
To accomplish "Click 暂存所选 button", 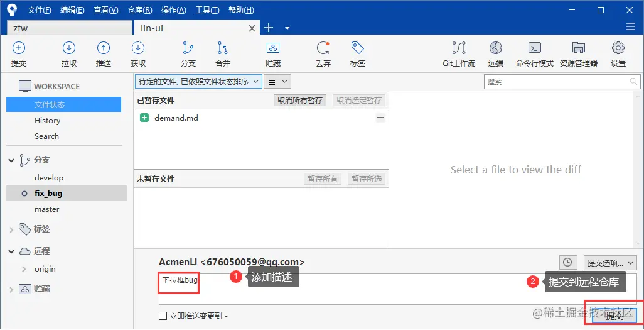I will [x=367, y=179].
